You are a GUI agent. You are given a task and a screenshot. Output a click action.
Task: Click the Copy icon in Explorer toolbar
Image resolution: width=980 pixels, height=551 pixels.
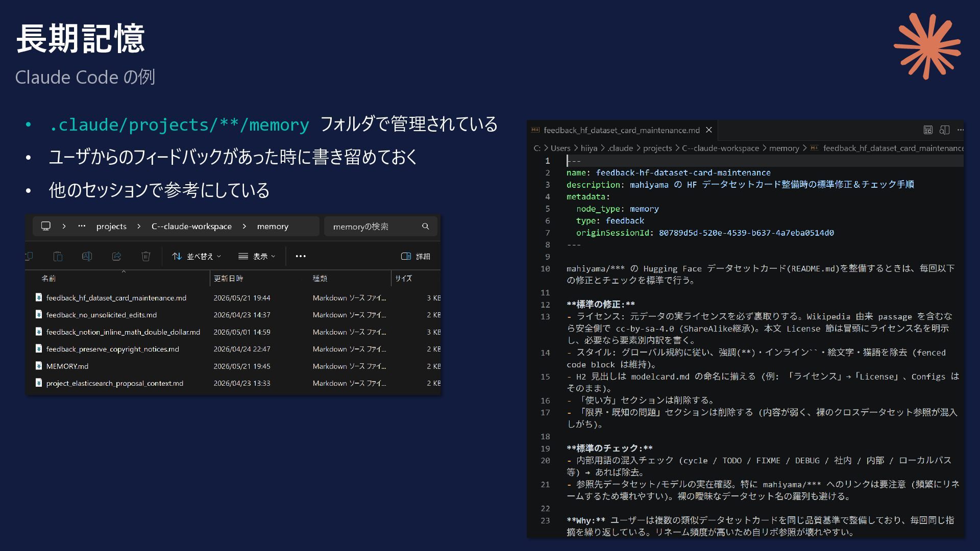click(29, 256)
